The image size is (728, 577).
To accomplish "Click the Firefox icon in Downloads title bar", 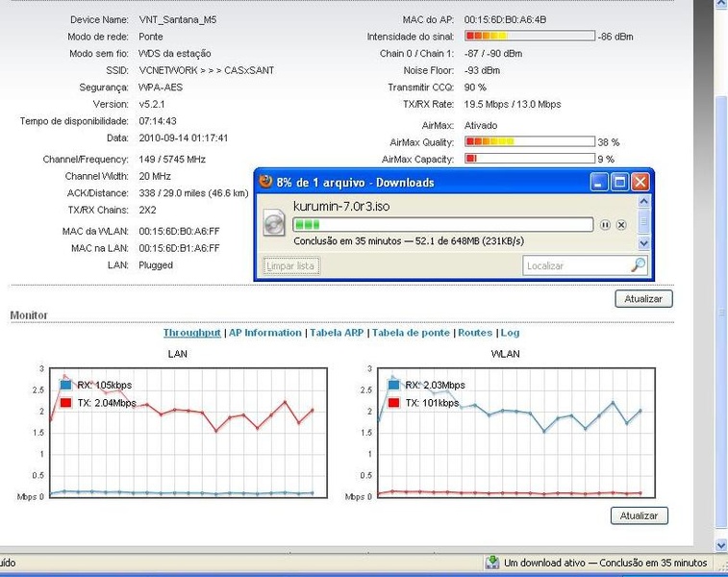I will point(265,181).
